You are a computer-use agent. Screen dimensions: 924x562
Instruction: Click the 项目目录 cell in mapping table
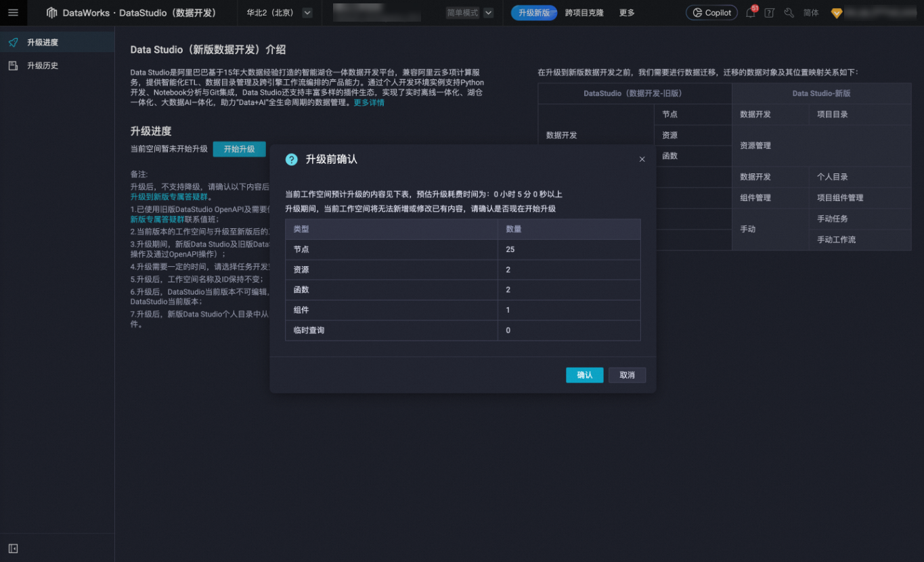coord(860,114)
